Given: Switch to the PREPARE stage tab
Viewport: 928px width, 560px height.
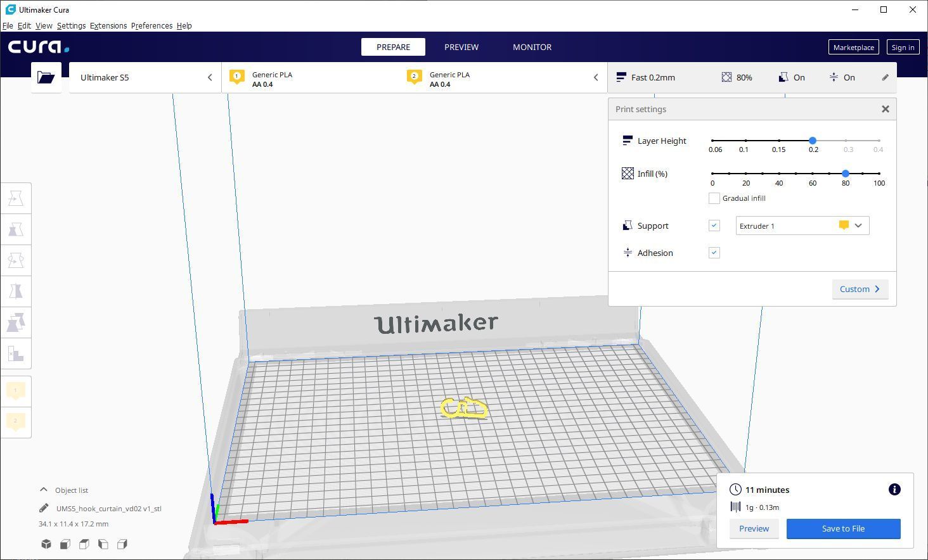Looking at the screenshot, I should [393, 47].
